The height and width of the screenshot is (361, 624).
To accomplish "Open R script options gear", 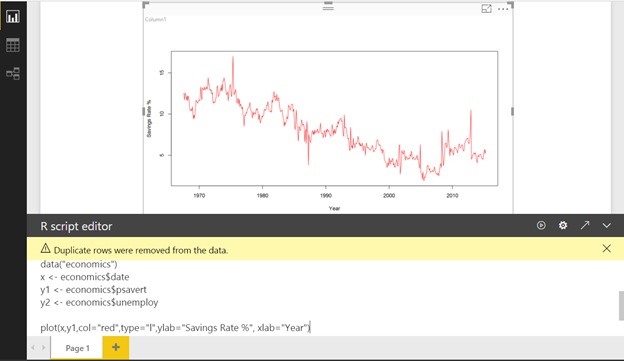I will 563,225.
